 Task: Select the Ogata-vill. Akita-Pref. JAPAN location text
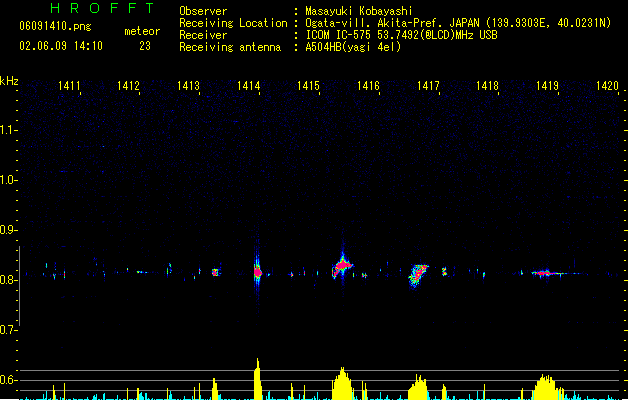(458, 23)
